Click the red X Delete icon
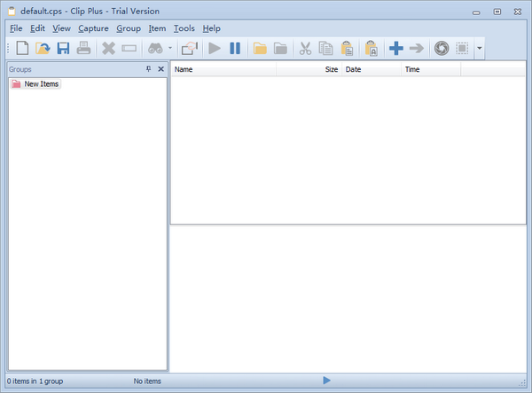Viewport: 532px width, 393px height. 108,49
